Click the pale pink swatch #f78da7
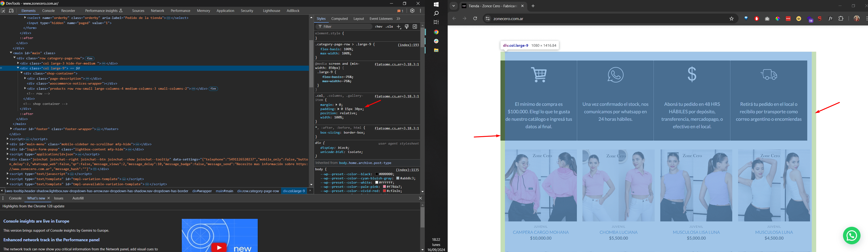868x252 pixels. pyautogui.click(x=385, y=187)
